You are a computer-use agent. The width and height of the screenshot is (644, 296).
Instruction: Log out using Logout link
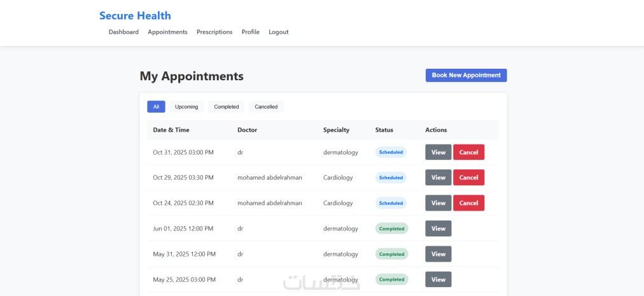tap(278, 32)
